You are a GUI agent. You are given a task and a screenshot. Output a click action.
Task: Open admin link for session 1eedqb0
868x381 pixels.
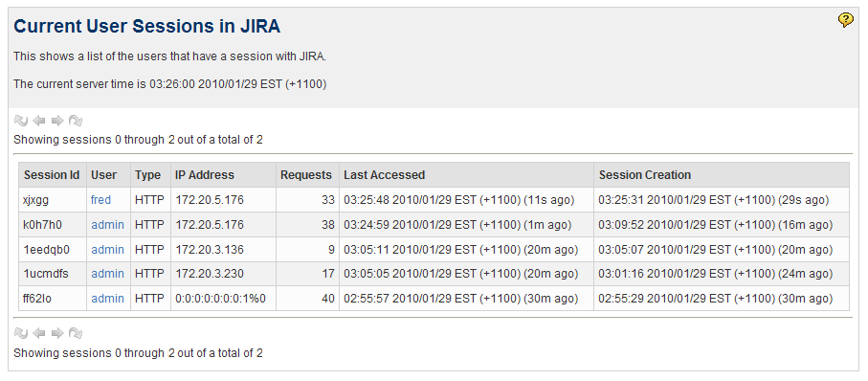[107, 250]
